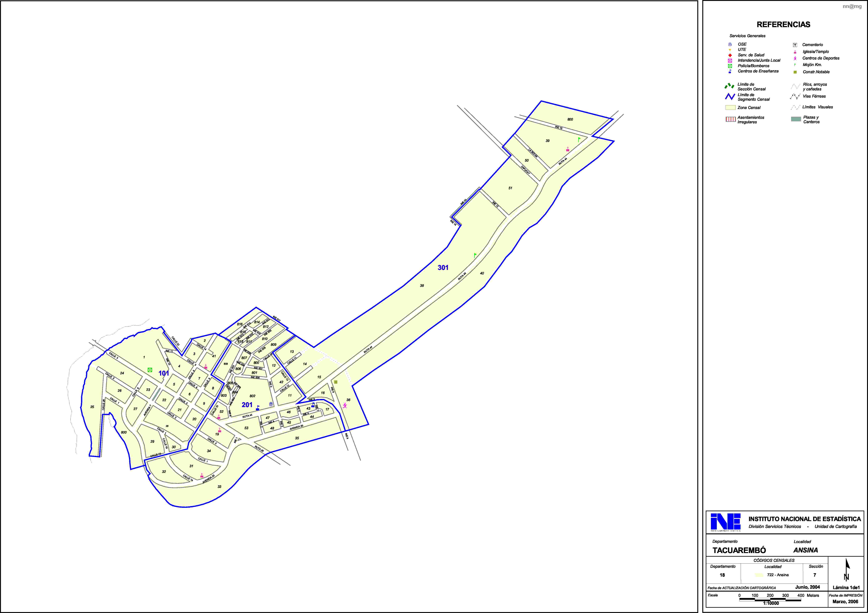Click the Cementerio legend symbol
Screen dimensions: 868x613
pyautogui.click(x=795, y=45)
